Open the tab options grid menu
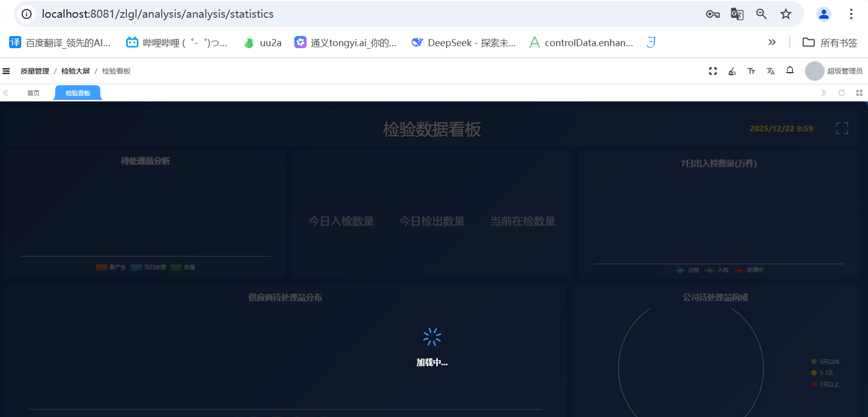The image size is (868, 417). [859, 93]
